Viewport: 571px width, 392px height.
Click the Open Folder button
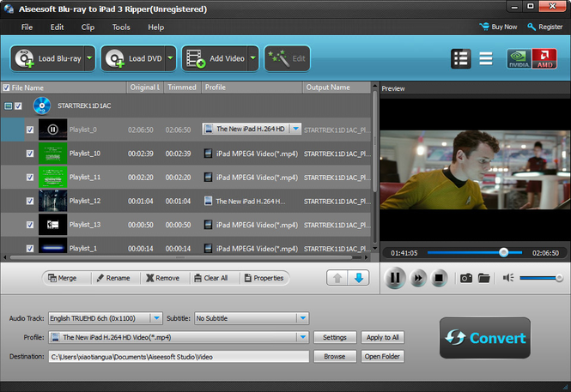(x=382, y=356)
